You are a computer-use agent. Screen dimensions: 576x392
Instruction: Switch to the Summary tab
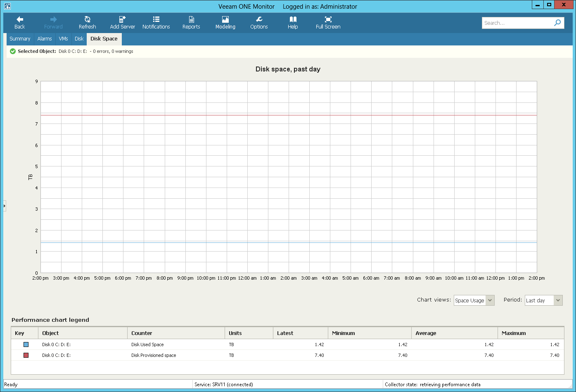pyautogui.click(x=20, y=39)
